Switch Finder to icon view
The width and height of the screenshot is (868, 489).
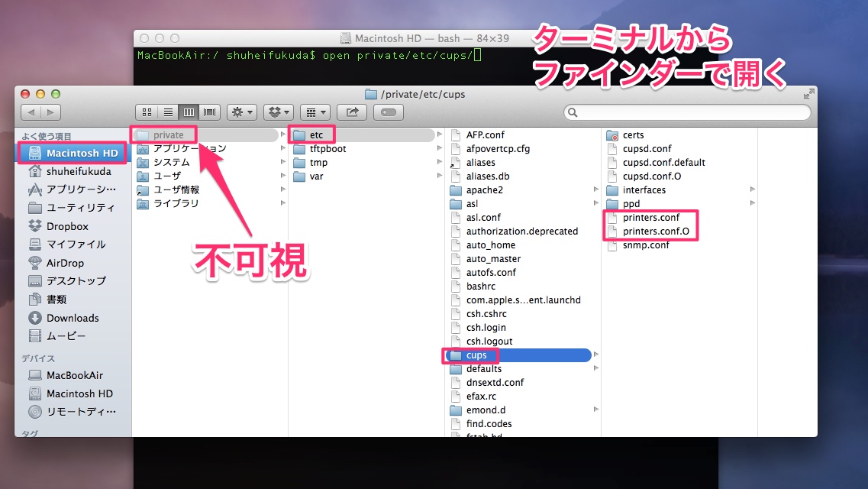tap(147, 112)
